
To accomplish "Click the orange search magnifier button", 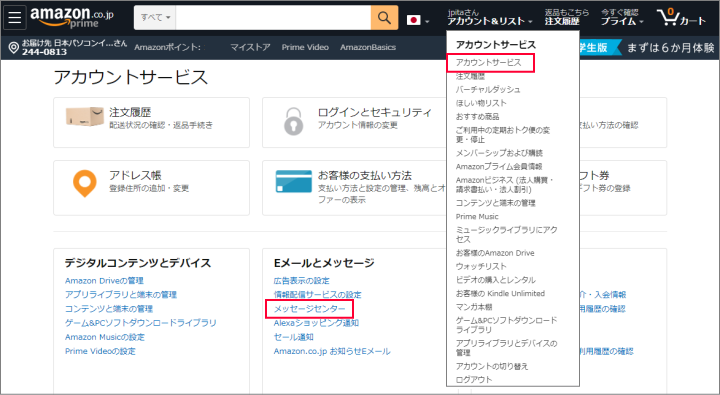I will coord(384,18).
